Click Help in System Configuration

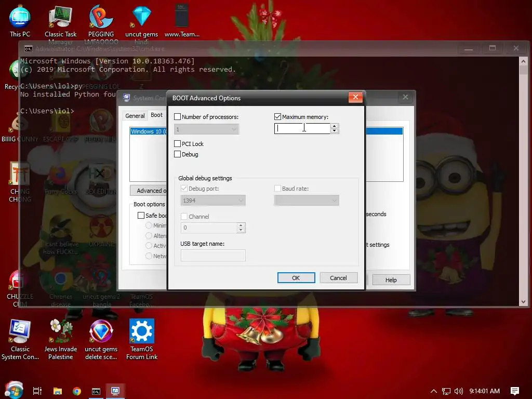point(391,280)
